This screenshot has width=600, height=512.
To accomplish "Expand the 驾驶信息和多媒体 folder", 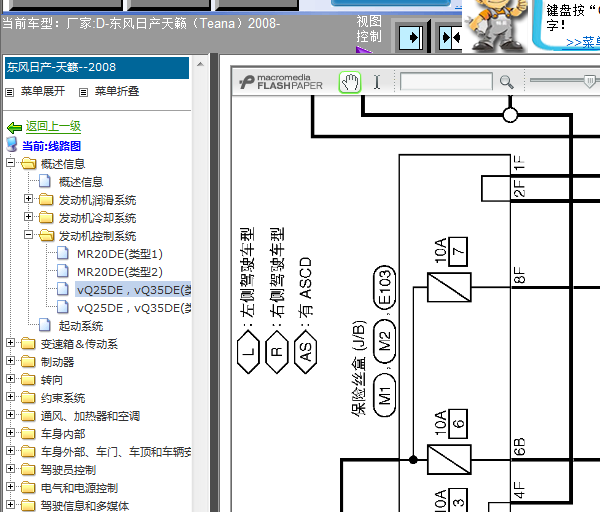I will [10, 504].
